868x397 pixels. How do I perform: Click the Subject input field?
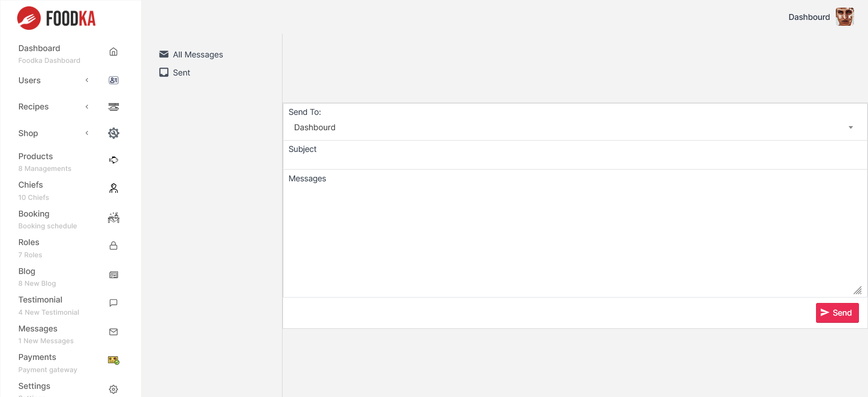click(574, 159)
